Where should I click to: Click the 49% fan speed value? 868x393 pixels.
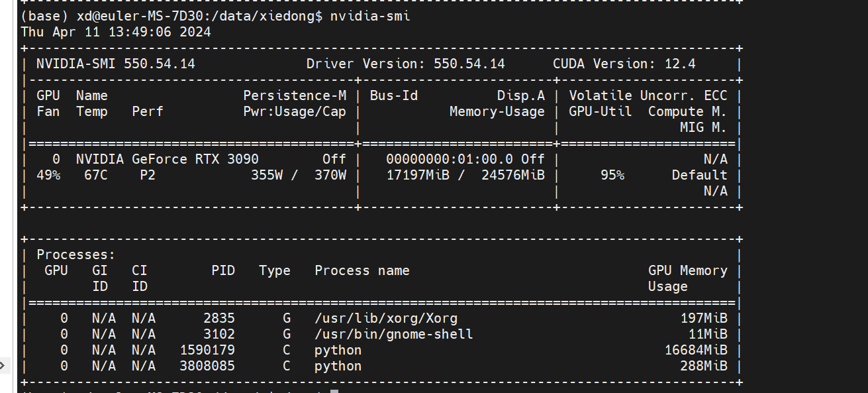point(48,175)
